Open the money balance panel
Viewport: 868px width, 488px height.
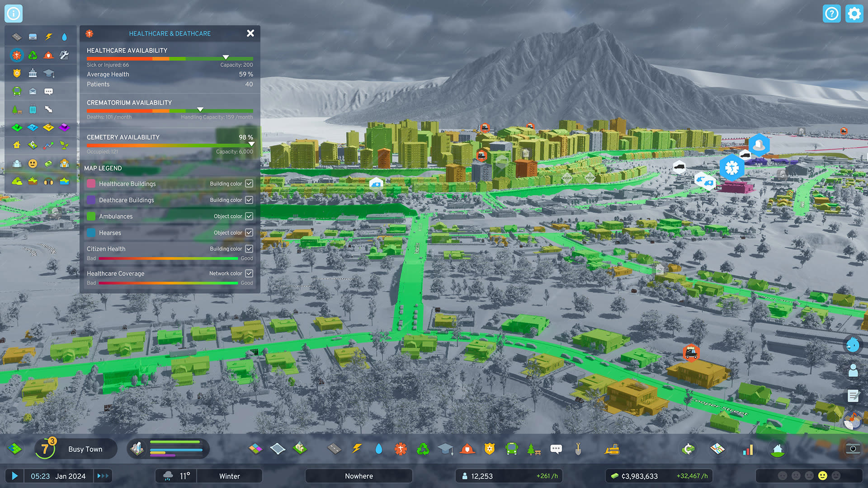point(639,476)
